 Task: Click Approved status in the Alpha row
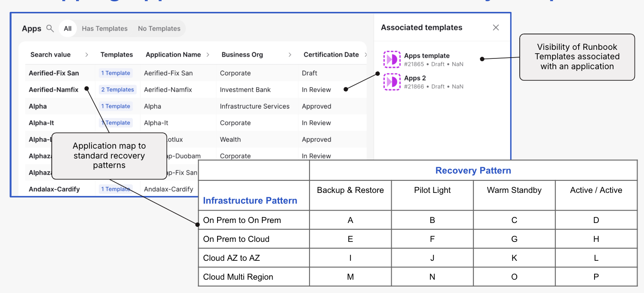(x=316, y=106)
